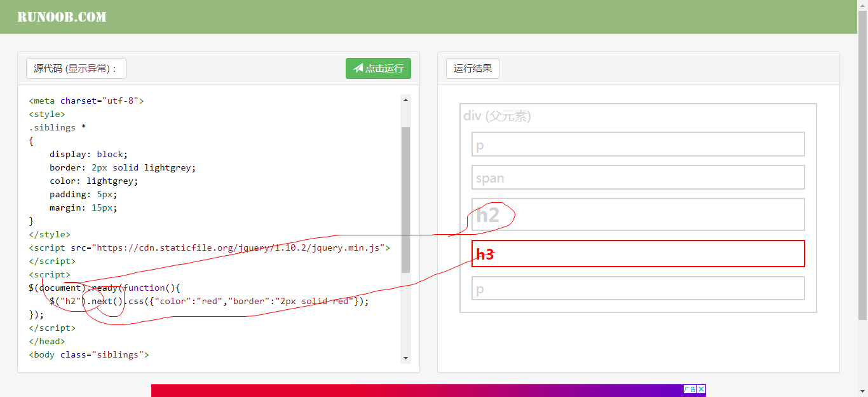Click the .siblings * selector line

click(57, 127)
